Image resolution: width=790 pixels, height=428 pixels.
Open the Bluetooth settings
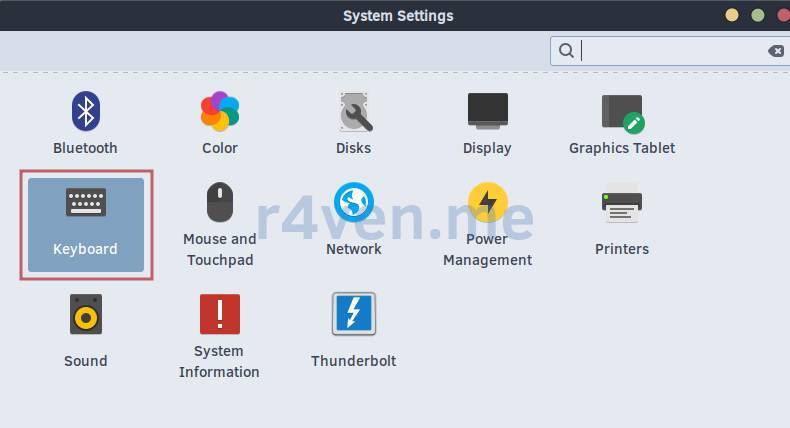pyautogui.click(x=85, y=122)
